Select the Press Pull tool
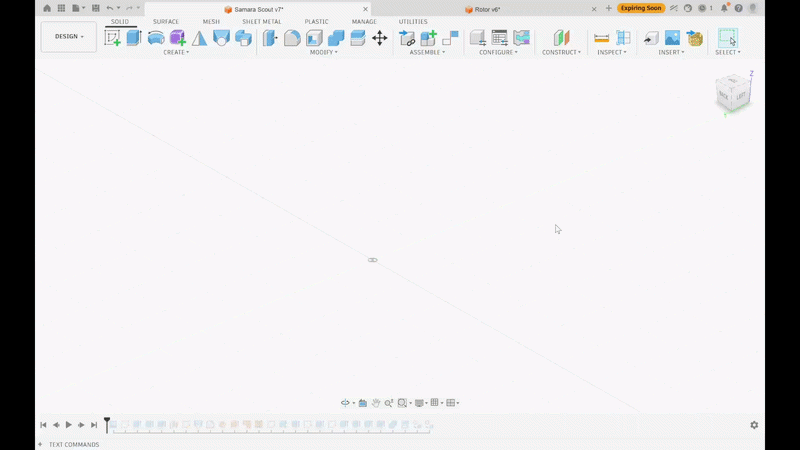The width and height of the screenshot is (800, 450). tap(270, 38)
